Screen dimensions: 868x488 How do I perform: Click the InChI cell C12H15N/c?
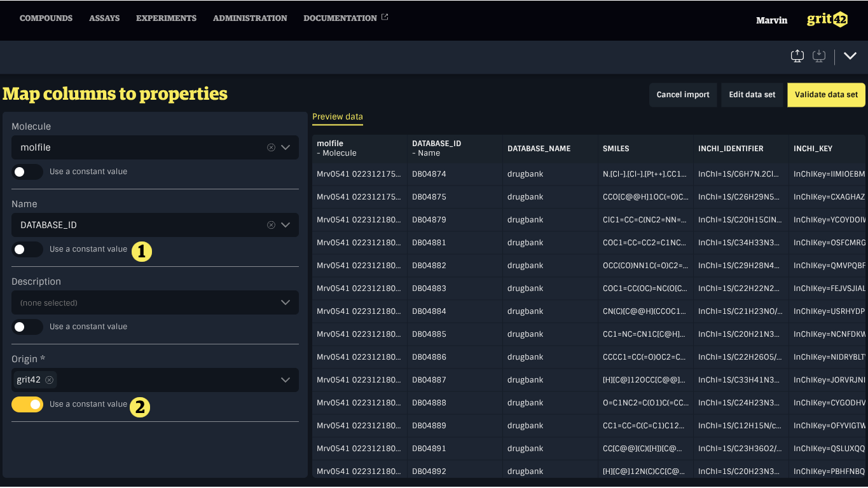click(x=741, y=426)
